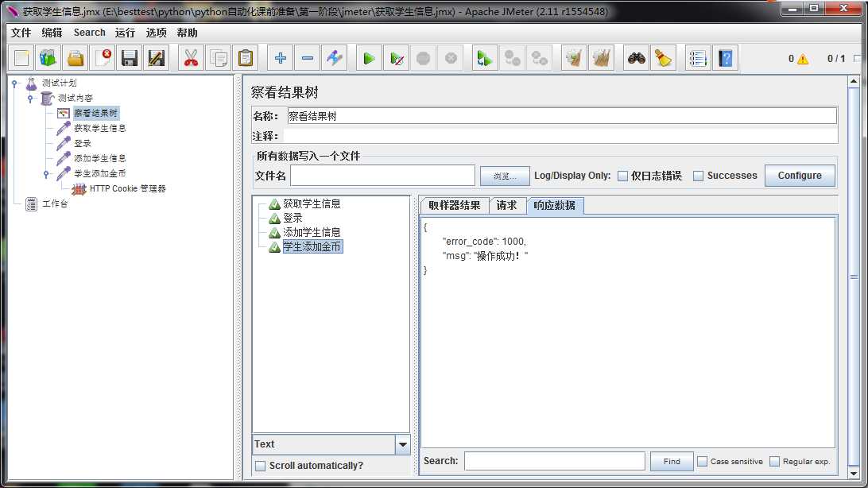This screenshot has width=868, height=488.
Task: Select 登录 result in results list
Action: [x=293, y=219]
